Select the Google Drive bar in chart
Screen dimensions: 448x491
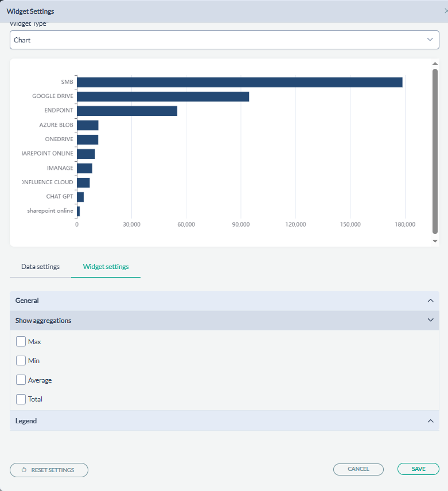click(x=163, y=96)
